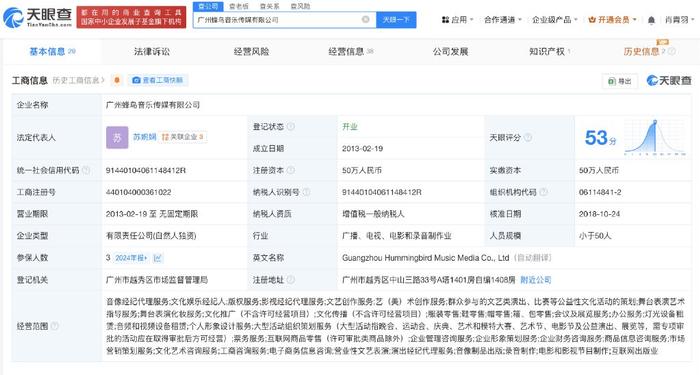Image resolution: width=700 pixels, height=375 pixels.
Task: Open the 历史工商信息 link
Action: coord(78,80)
